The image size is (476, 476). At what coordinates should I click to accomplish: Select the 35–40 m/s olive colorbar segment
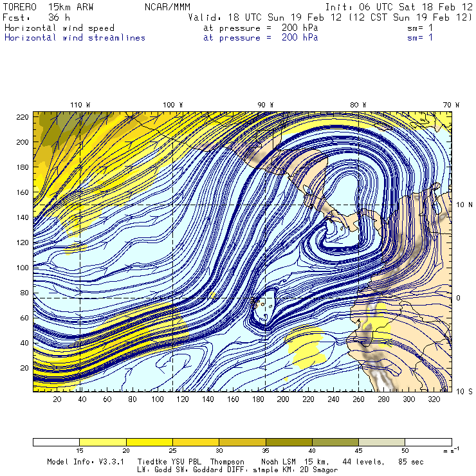coord(289,442)
